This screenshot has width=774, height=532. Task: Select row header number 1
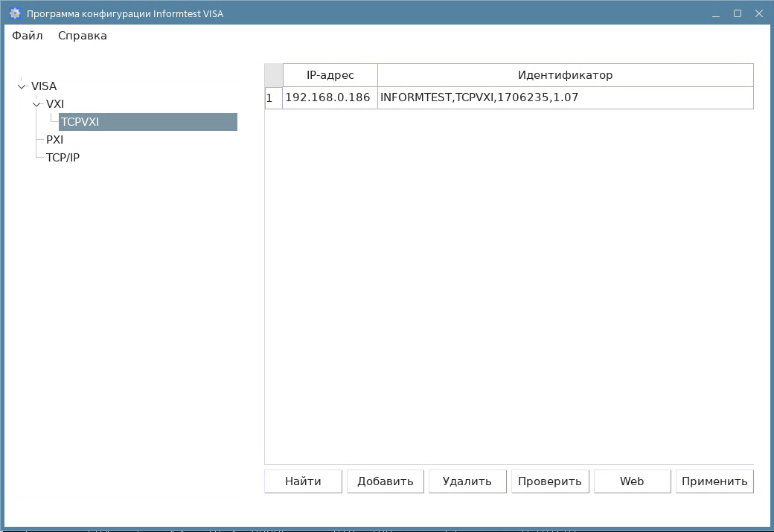pos(273,97)
